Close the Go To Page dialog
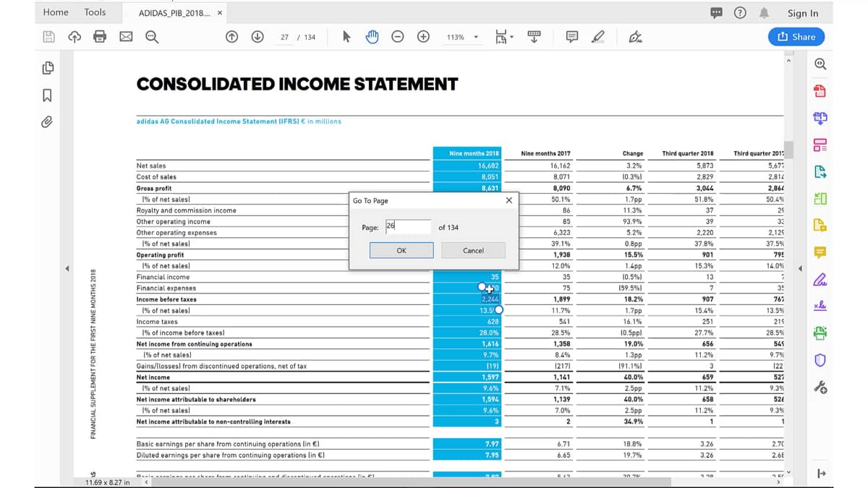Image resolution: width=868 pixels, height=488 pixels. 509,200
